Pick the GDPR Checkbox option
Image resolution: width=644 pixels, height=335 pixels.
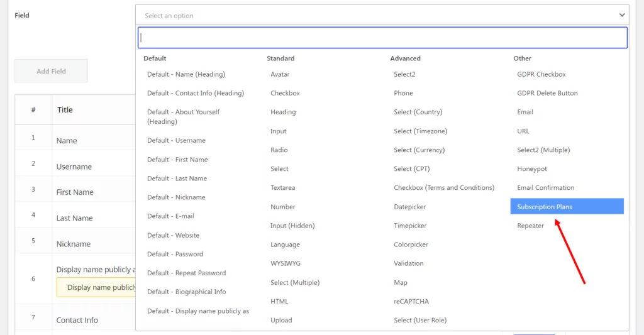pos(541,74)
